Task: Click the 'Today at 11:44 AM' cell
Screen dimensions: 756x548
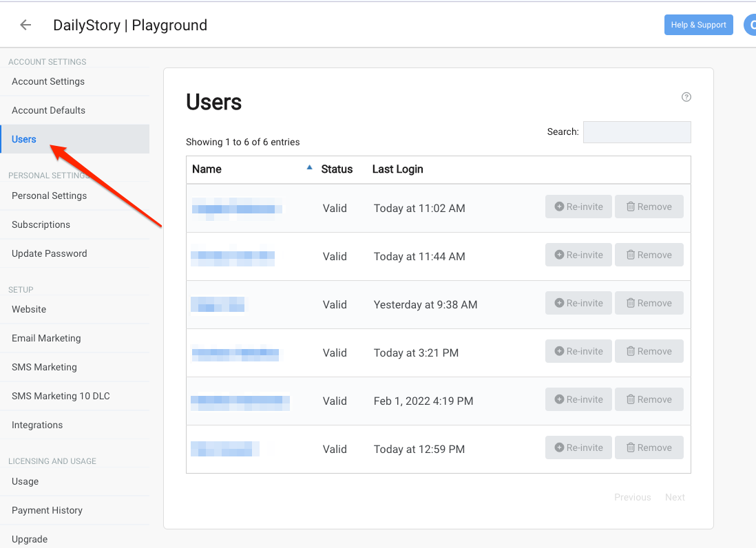Action: (419, 256)
